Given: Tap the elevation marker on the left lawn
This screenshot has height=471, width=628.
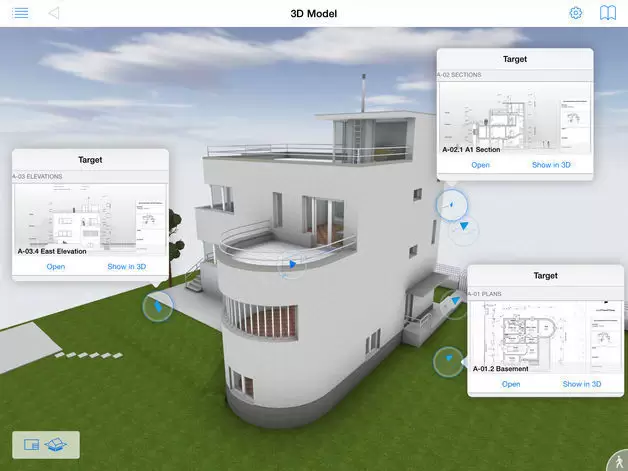Looking at the screenshot, I should 157,305.
